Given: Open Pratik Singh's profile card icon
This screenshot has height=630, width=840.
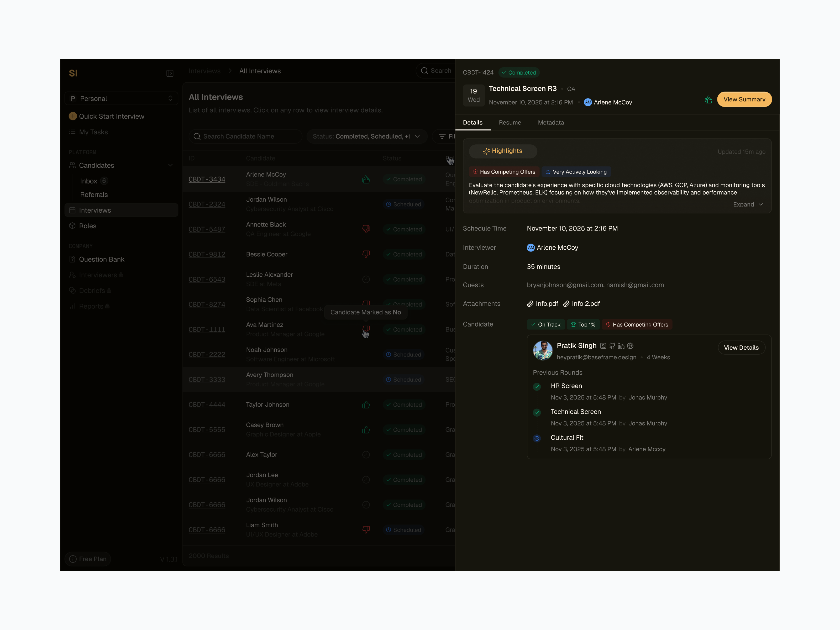Looking at the screenshot, I should click(603, 345).
